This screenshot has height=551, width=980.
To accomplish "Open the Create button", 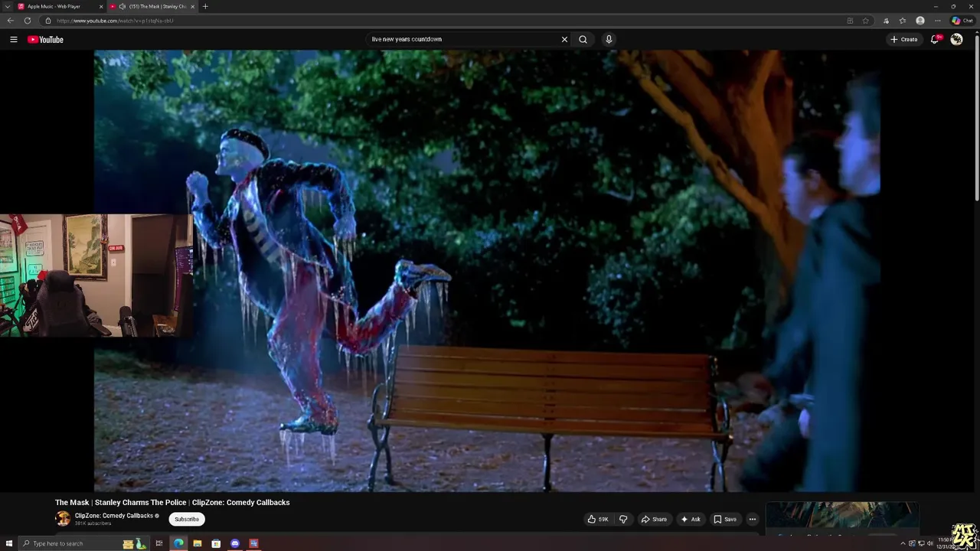I will click(904, 39).
